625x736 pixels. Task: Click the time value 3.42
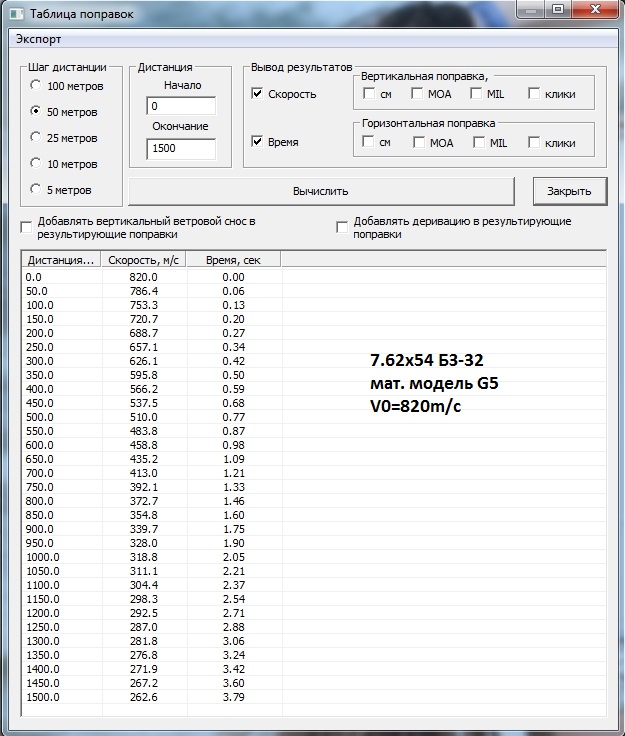click(x=234, y=669)
